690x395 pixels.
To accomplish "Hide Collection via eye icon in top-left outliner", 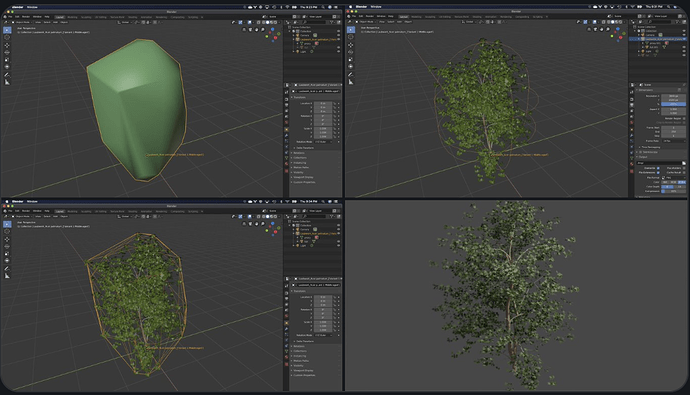I will click(x=338, y=31).
